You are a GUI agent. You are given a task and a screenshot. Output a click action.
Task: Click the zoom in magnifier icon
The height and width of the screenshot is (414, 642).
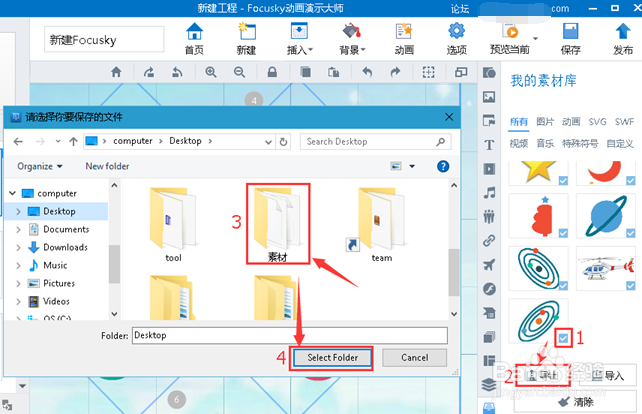211,72
